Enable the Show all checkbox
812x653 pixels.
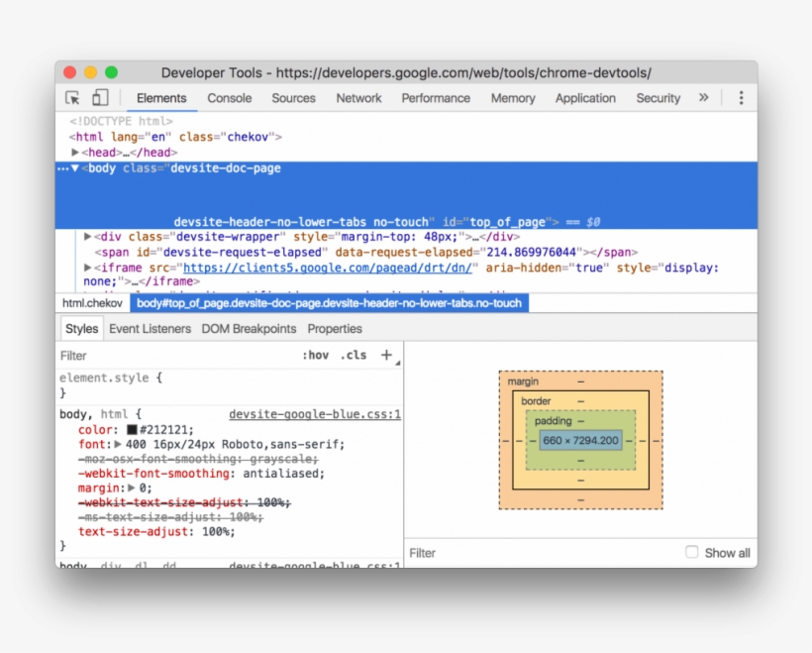(x=691, y=552)
